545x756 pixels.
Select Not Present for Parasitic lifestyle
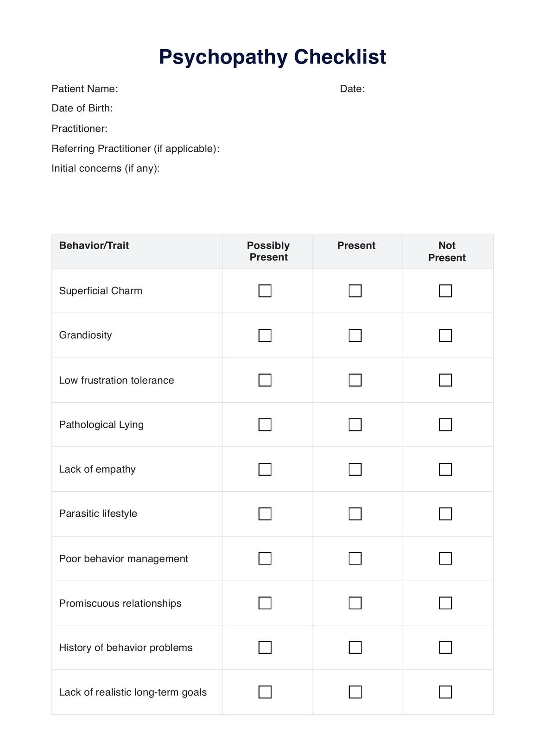[445, 514]
